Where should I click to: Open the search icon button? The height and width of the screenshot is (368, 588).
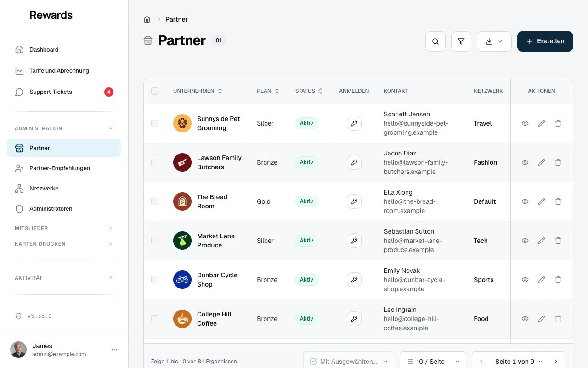click(x=435, y=41)
